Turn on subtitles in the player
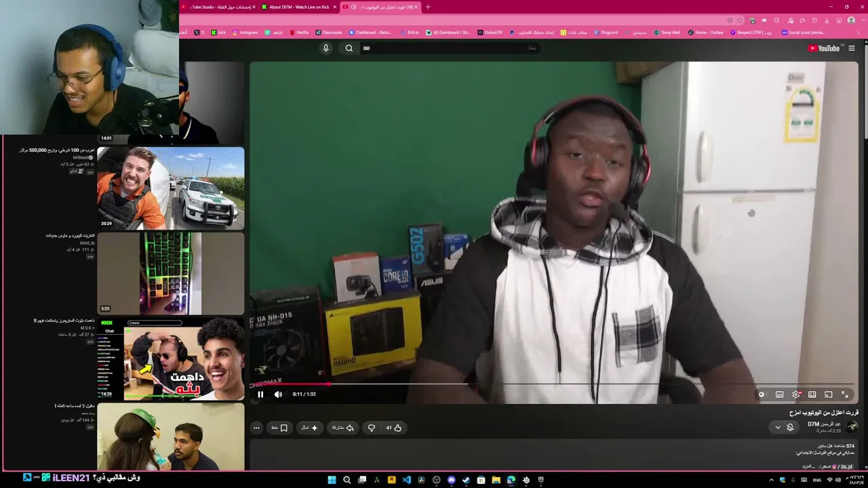 779,394
